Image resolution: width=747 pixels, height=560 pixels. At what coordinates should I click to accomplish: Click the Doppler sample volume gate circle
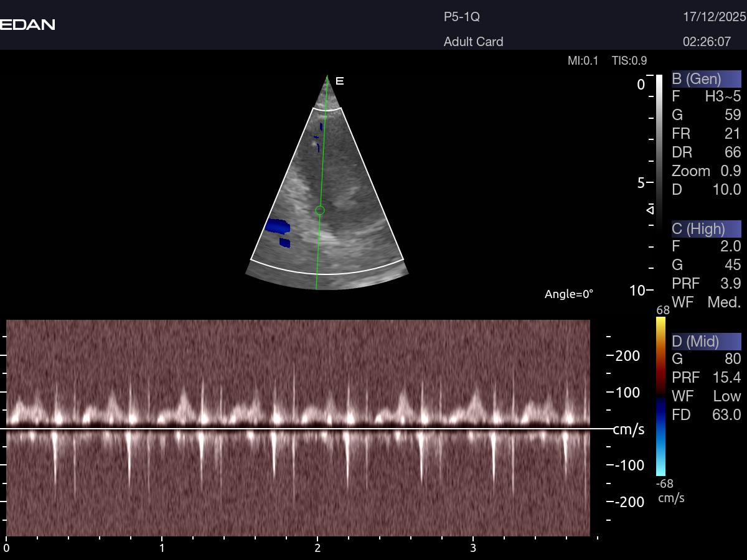point(320,210)
